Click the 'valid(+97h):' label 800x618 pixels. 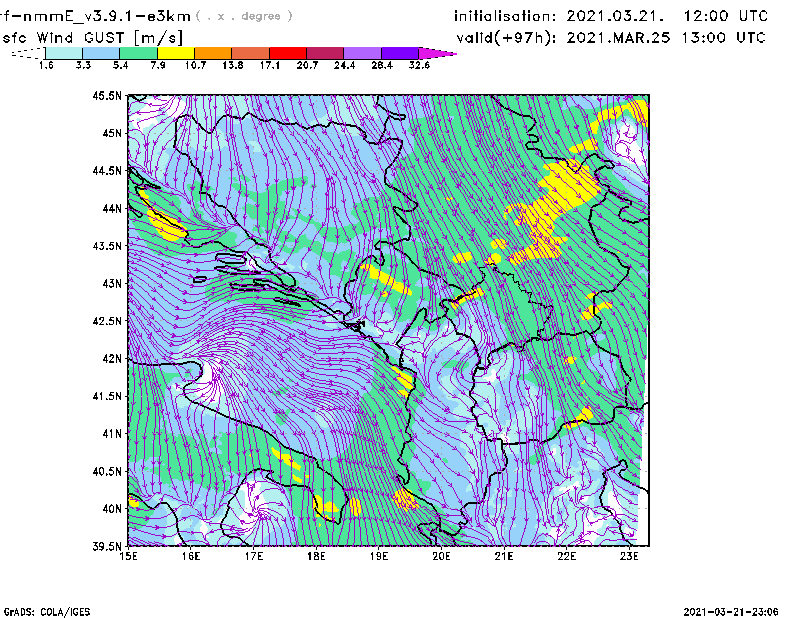pos(507,38)
